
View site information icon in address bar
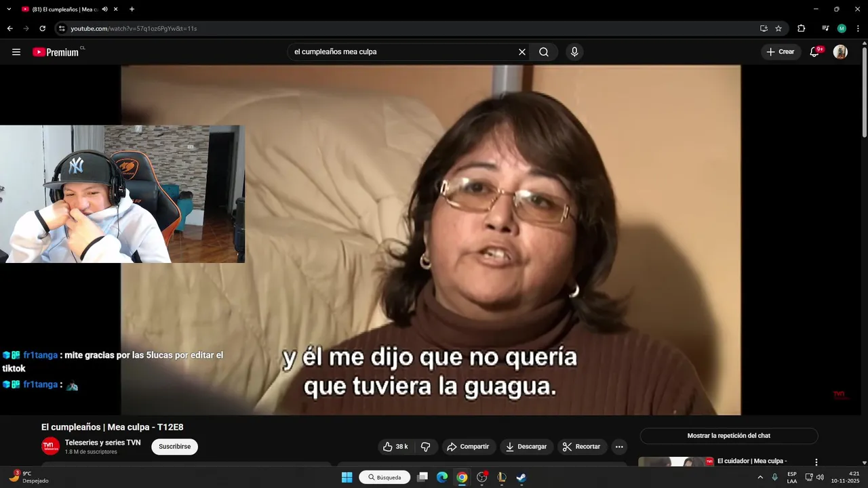tap(62, 28)
